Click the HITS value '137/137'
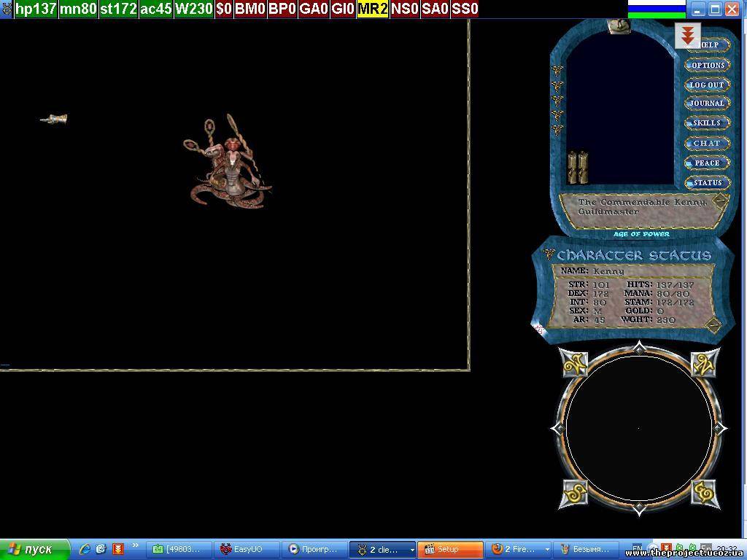The image size is (747, 560). (x=675, y=285)
